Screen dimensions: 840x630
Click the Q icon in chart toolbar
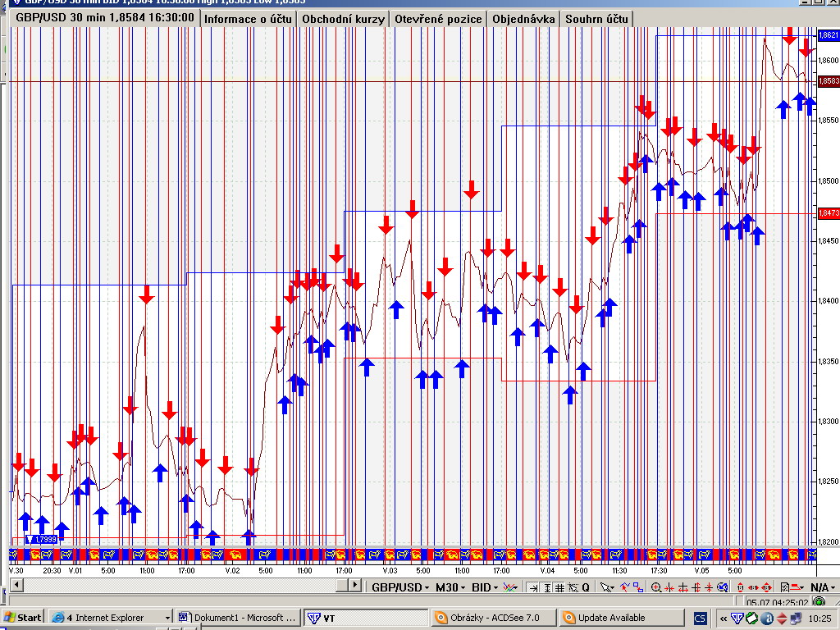click(x=586, y=587)
